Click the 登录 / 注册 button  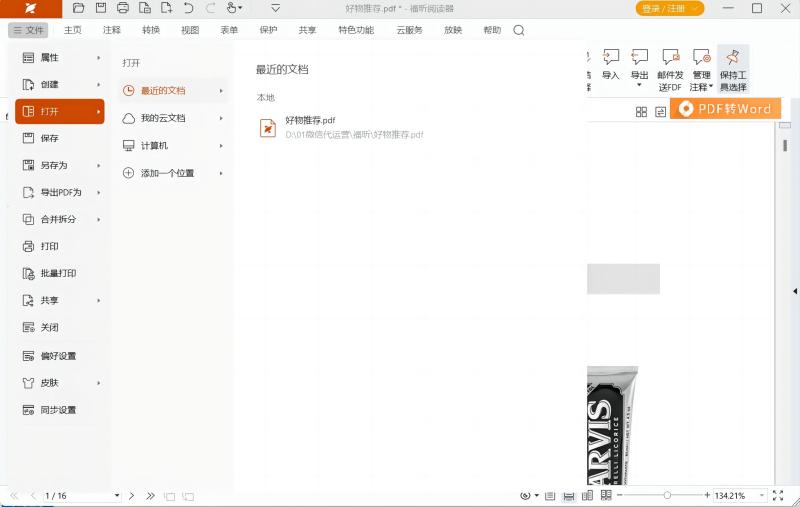pos(670,8)
